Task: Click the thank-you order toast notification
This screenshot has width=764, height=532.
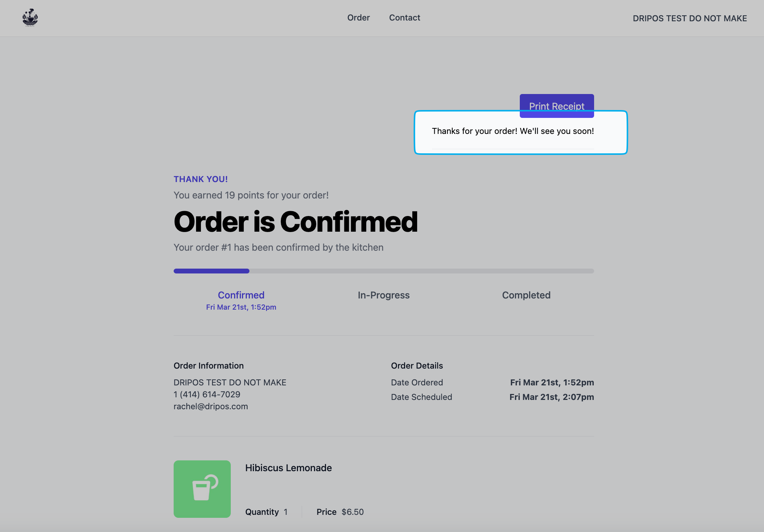Action: coord(513,131)
